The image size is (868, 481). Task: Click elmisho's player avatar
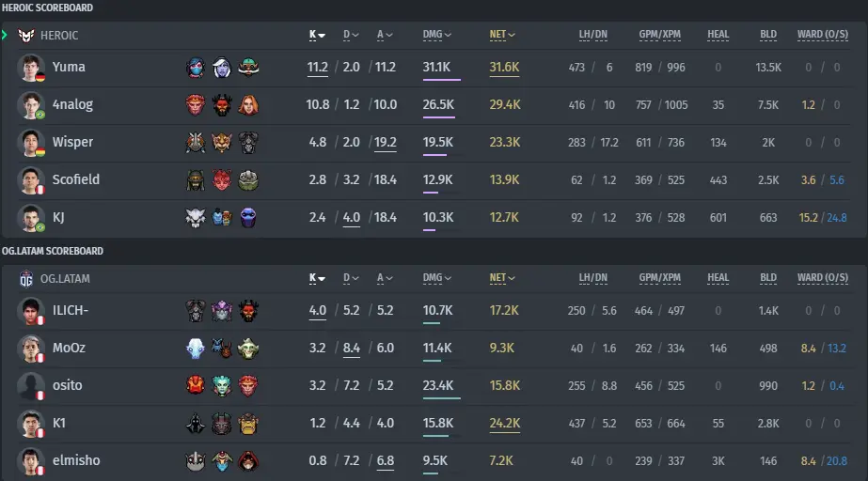click(30, 460)
